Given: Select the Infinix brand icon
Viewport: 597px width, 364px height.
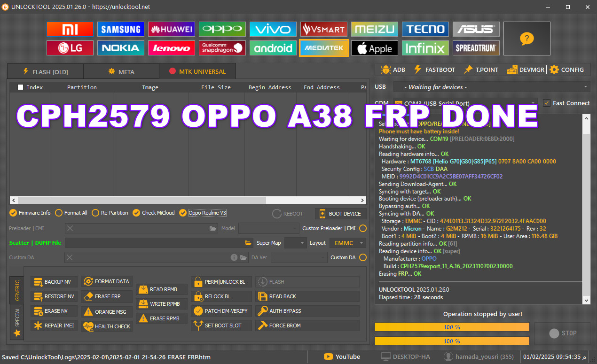Looking at the screenshot, I should 425,48.
